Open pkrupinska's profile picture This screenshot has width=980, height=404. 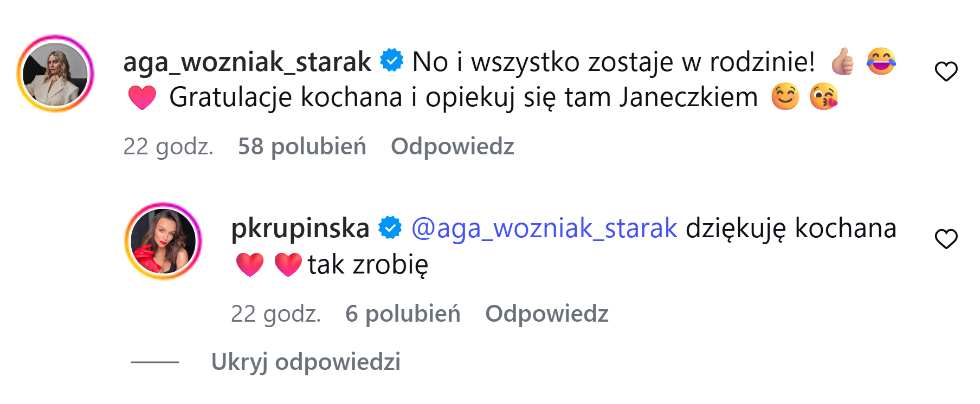(x=163, y=241)
